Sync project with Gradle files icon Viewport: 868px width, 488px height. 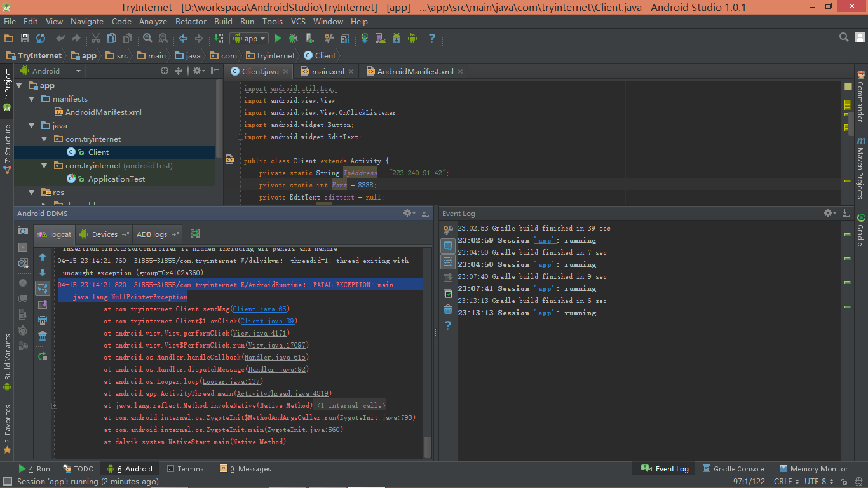[365, 39]
